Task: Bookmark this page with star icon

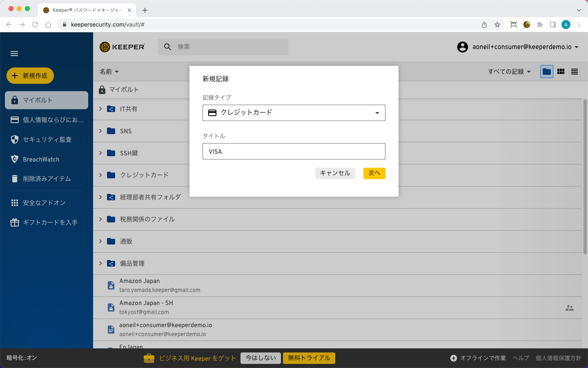Action: pyautogui.click(x=497, y=25)
